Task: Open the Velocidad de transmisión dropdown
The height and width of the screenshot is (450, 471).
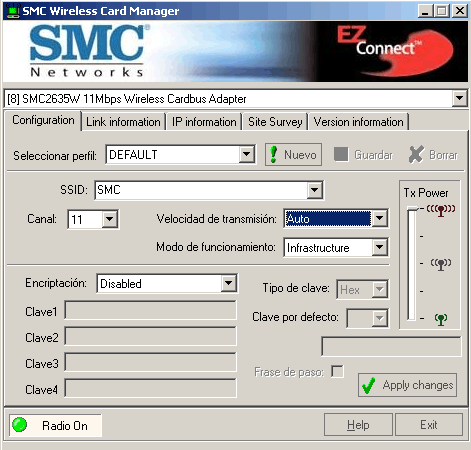Action: tap(379, 219)
